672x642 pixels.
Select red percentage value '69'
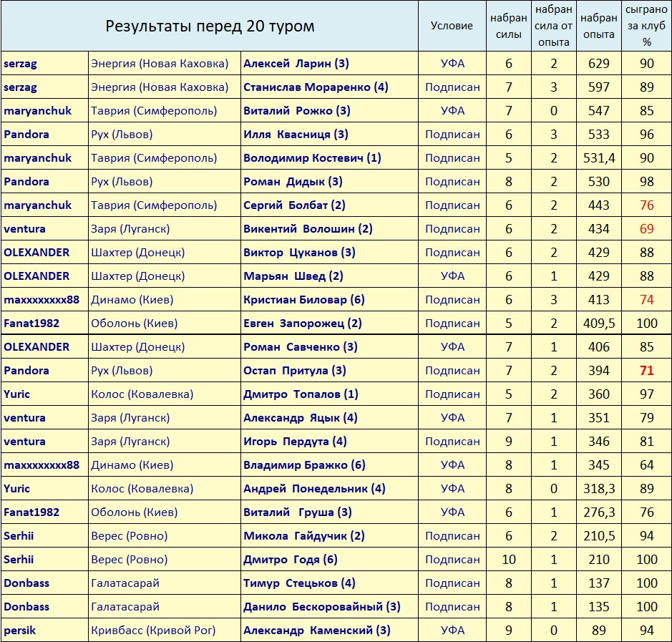pos(646,229)
